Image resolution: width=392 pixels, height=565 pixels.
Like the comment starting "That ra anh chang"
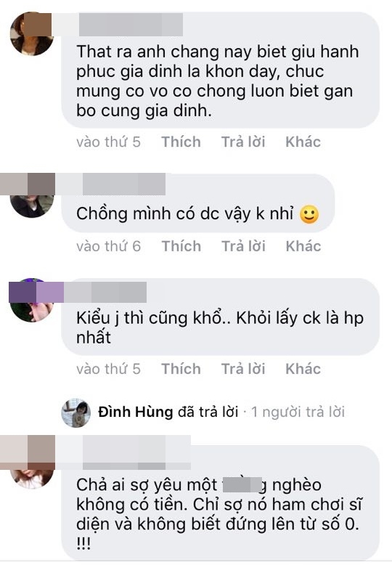click(x=181, y=142)
